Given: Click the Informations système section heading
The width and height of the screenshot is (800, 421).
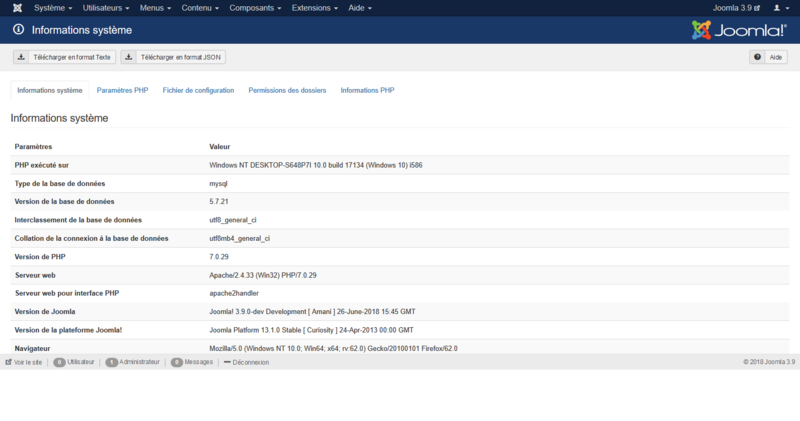Looking at the screenshot, I should (59, 118).
